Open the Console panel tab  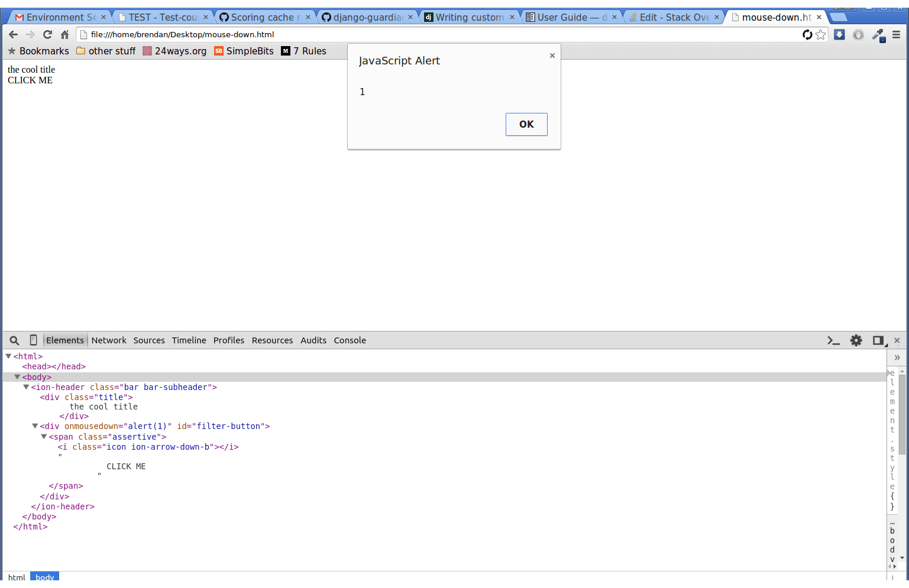pos(350,340)
